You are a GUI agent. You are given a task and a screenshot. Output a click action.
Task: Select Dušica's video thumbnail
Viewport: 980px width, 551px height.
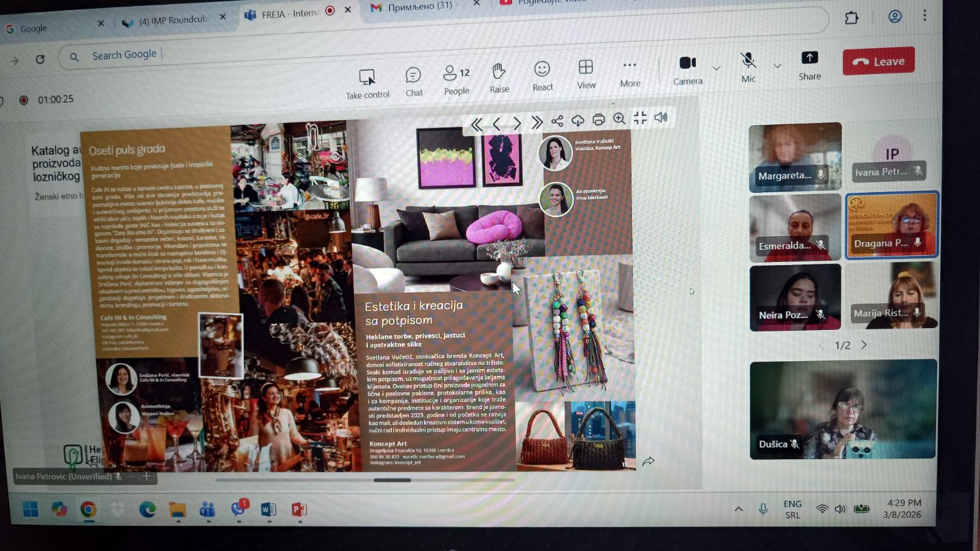[x=843, y=409]
